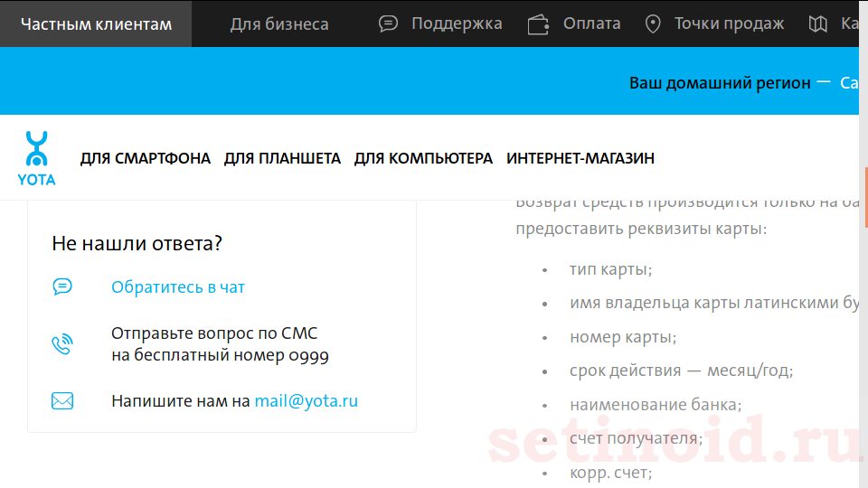Click the list item номер карты;
The width and height of the screenshot is (868, 488).
coord(623,337)
